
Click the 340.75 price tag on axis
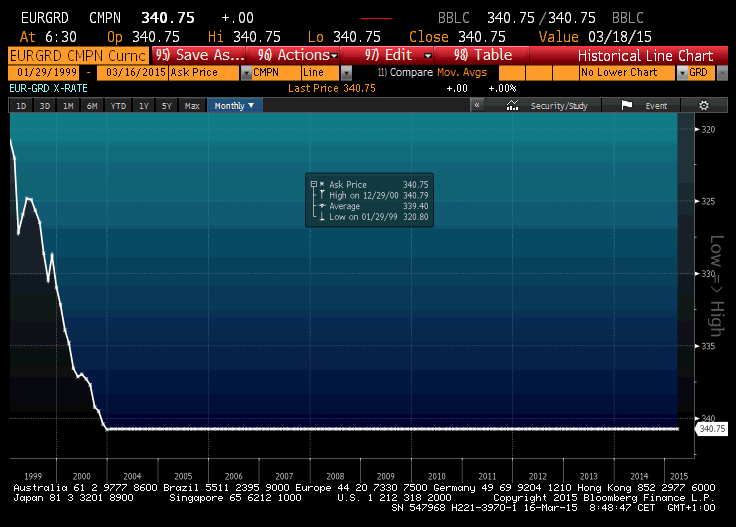(712, 428)
